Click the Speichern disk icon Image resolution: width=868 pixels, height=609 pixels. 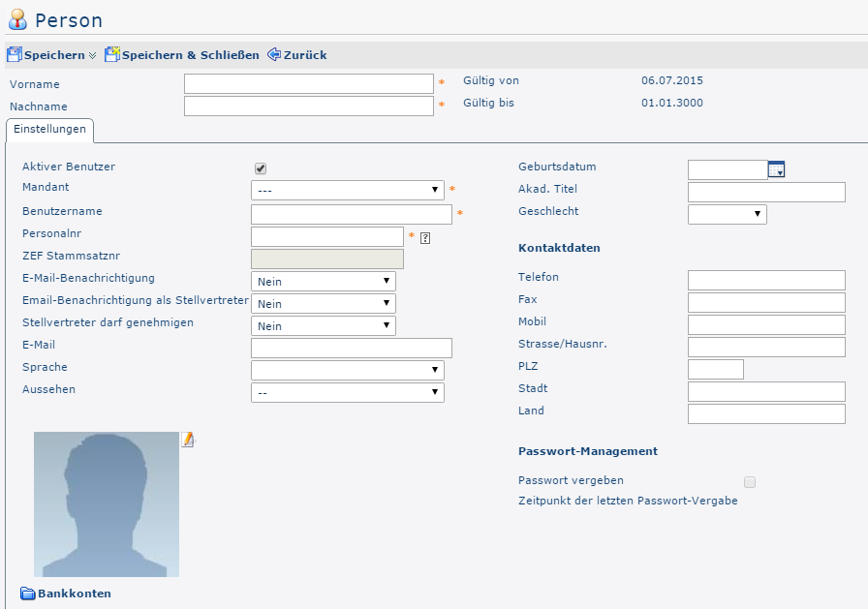pyautogui.click(x=15, y=55)
